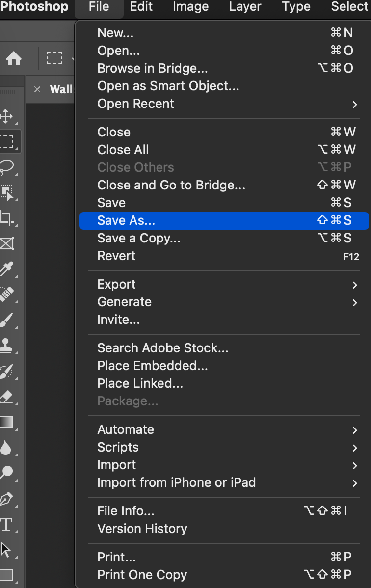Select the Eraser tool
The height and width of the screenshot is (588, 371).
click(7, 396)
